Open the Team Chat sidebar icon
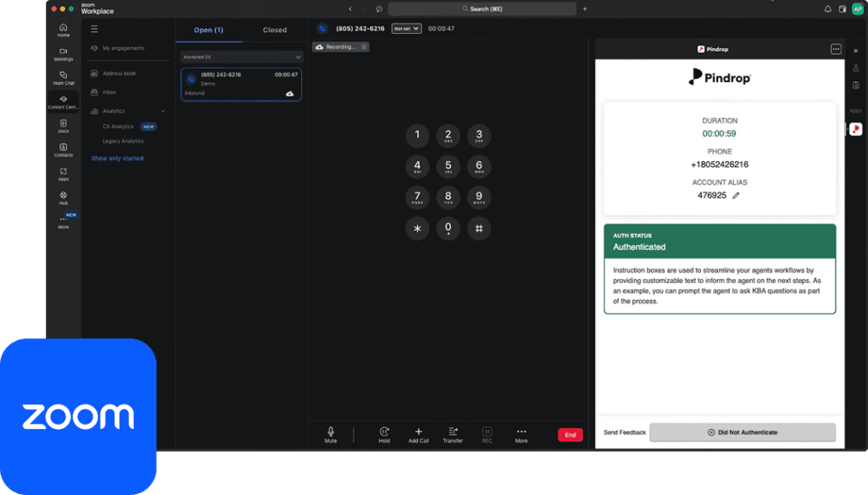 pos(64,77)
